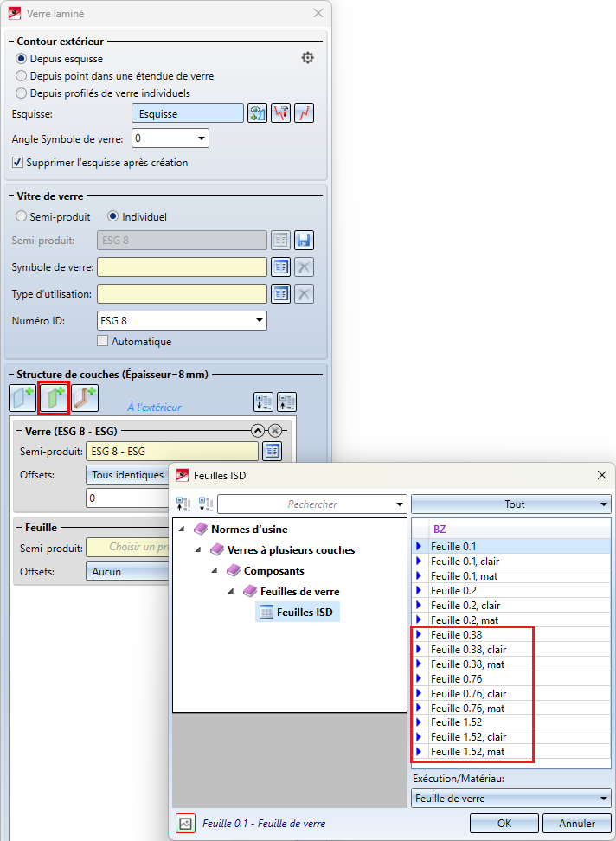Add a foil layer with green icon
Image resolution: width=616 pixels, height=841 pixels.
(x=54, y=399)
